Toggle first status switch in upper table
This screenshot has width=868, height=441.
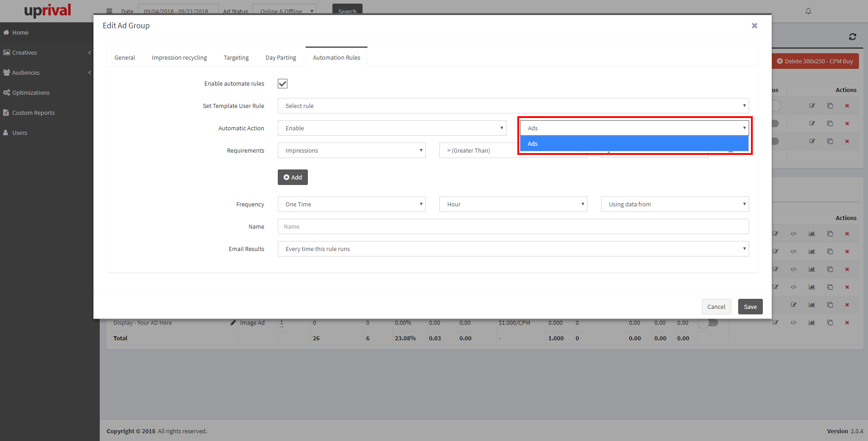[776, 106]
